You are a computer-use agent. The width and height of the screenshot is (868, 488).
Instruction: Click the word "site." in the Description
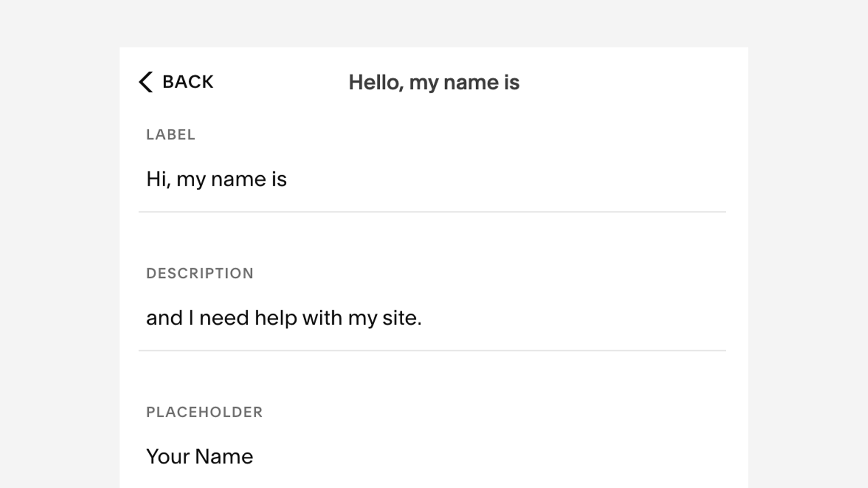click(x=402, y=318)
